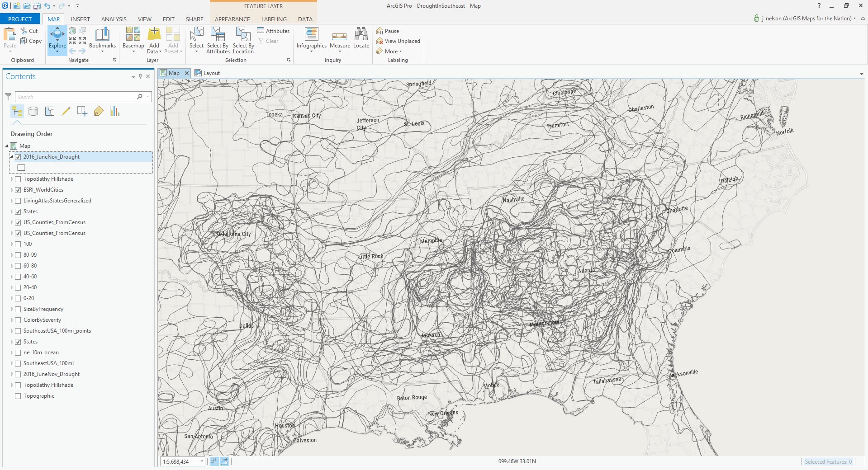Open the Attributes pane button

[273, 31]
